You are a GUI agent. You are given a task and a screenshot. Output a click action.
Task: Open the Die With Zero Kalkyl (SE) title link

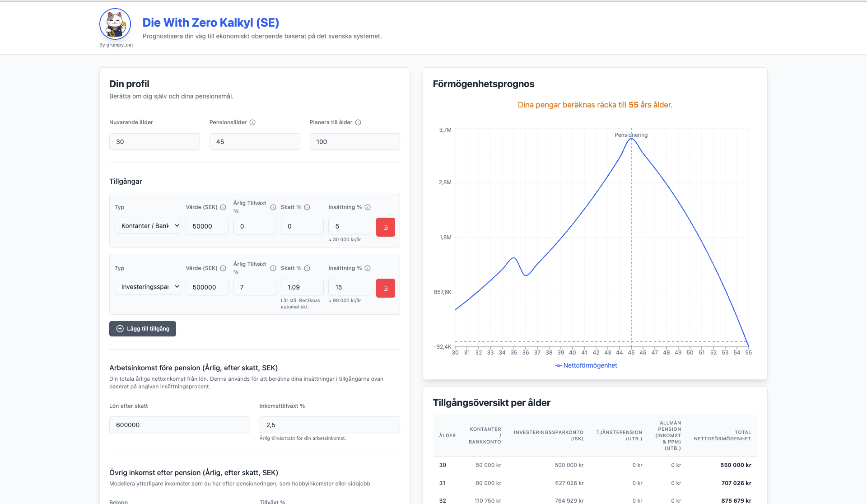coord(211,23)
